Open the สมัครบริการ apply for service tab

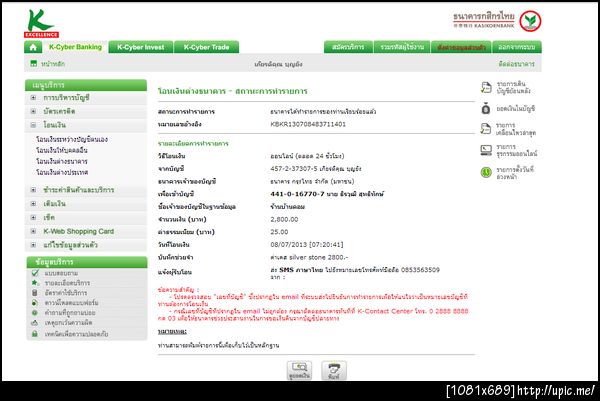[x=348, y=47]
